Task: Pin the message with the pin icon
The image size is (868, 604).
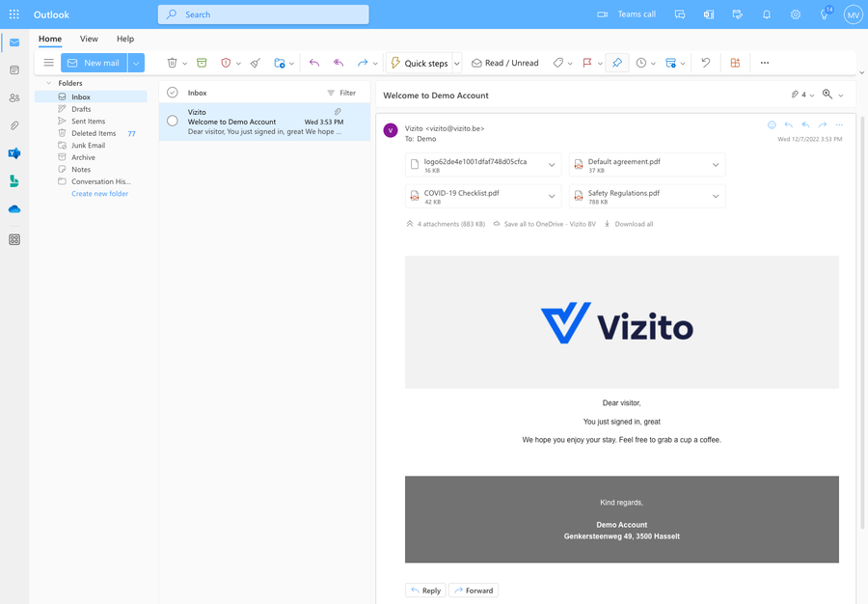Action: 616,62
